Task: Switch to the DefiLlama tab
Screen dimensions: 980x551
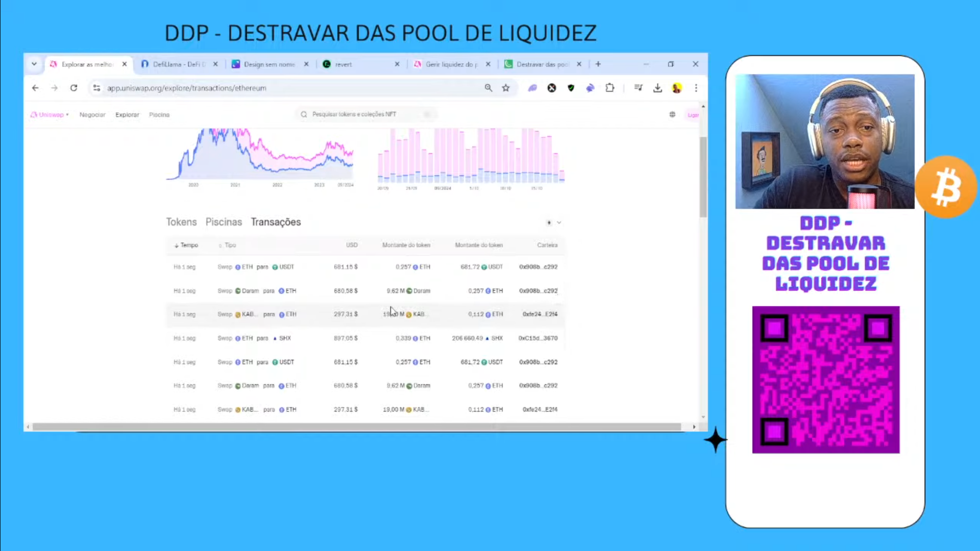Action: click(179, 64)
